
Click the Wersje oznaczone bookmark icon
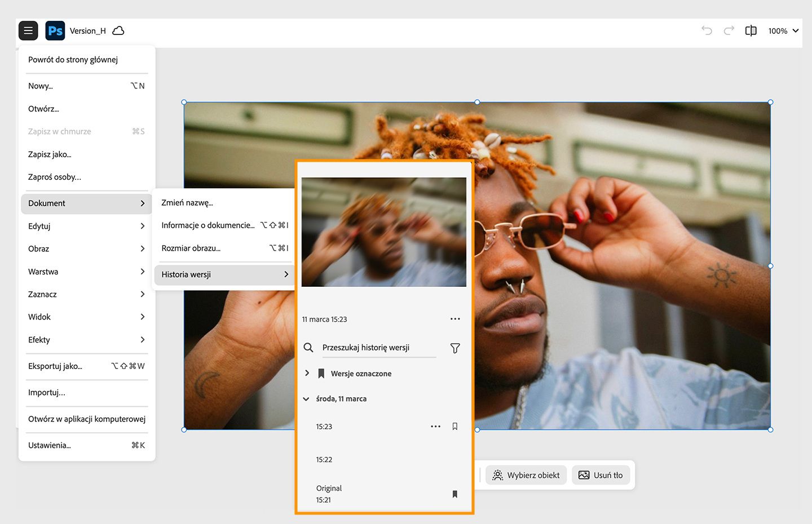[321, 374]
